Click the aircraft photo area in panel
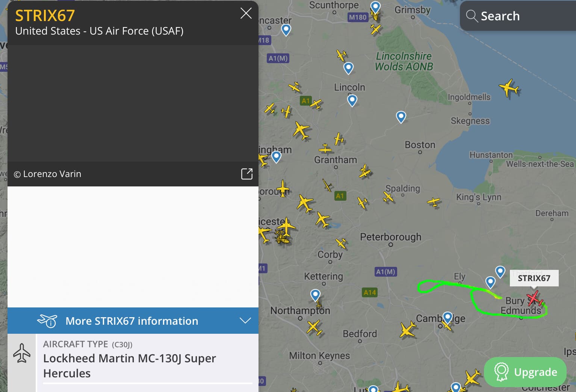Image resolution: width=576 pixels, height=392 pixels. 133,103
